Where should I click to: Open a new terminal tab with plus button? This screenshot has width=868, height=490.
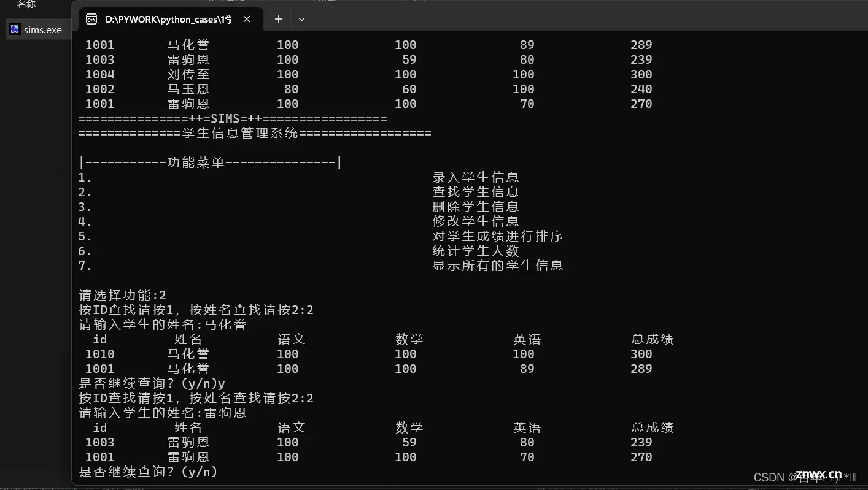[278, 20]
